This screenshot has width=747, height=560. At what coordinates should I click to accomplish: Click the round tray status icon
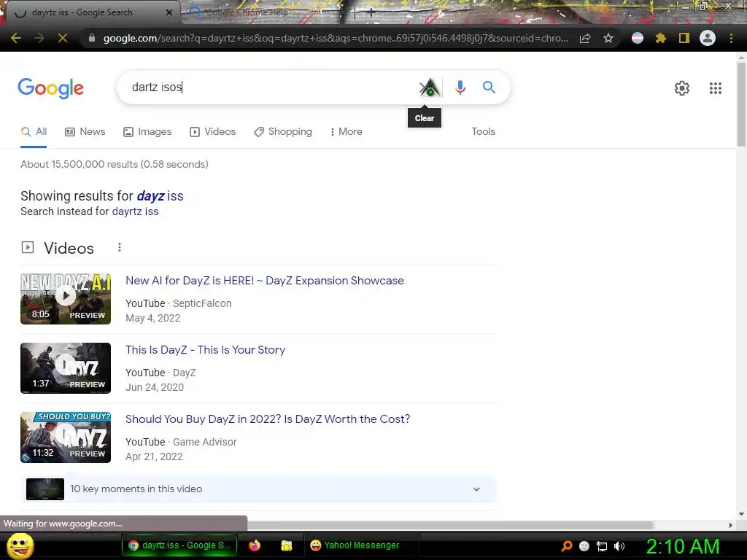[584, 546]
